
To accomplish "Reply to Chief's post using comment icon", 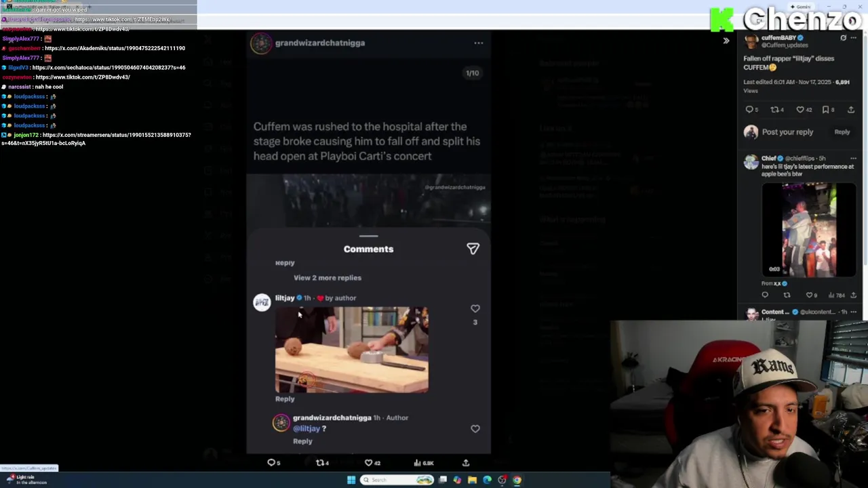I will pyautogui.click(x=765, y=296).
